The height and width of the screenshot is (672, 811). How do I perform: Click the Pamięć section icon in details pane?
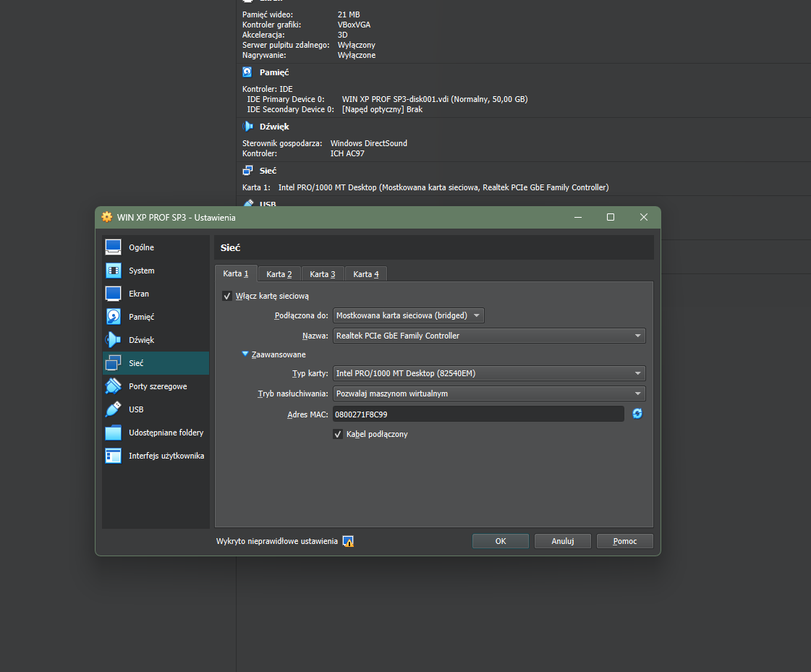(247, 72)
